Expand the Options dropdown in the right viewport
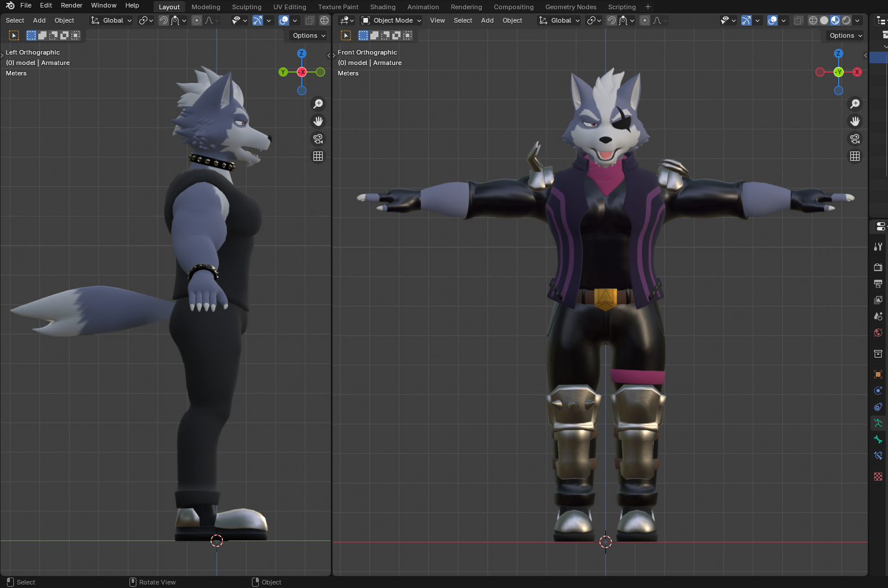This screenshot has width=888, height=588. click(845, 35)
